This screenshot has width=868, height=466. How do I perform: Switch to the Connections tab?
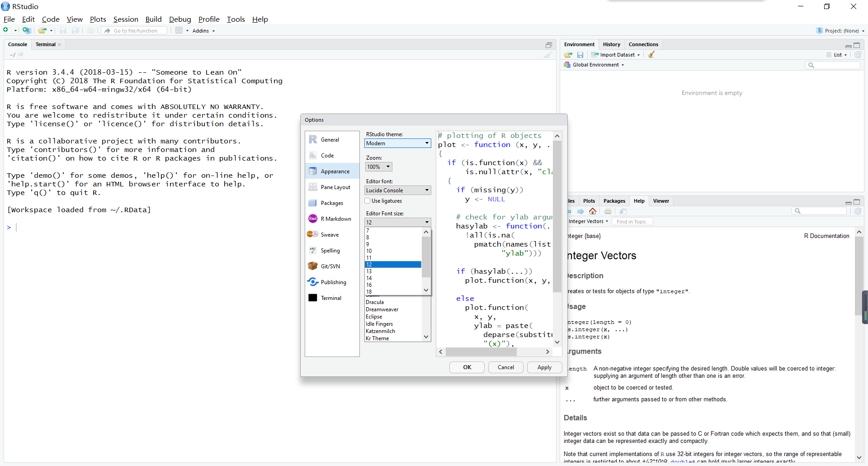(x=643, y=44)
